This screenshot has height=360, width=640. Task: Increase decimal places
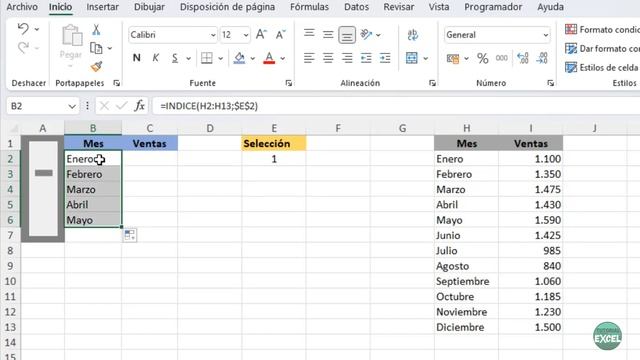click(523, 58)
